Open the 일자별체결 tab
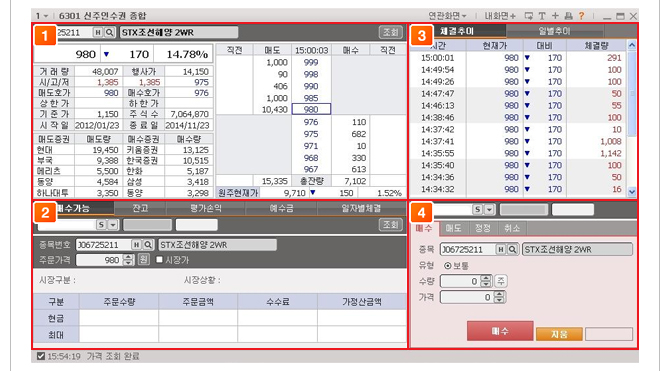This screenshot has height=371, width=670. coord(361,208)
